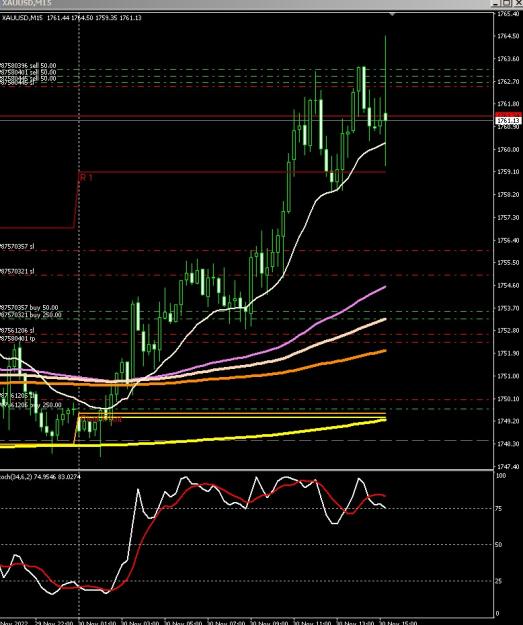523x625 pixels.
Task: Click price scale value 1759.10
Action: coord(508,172)
